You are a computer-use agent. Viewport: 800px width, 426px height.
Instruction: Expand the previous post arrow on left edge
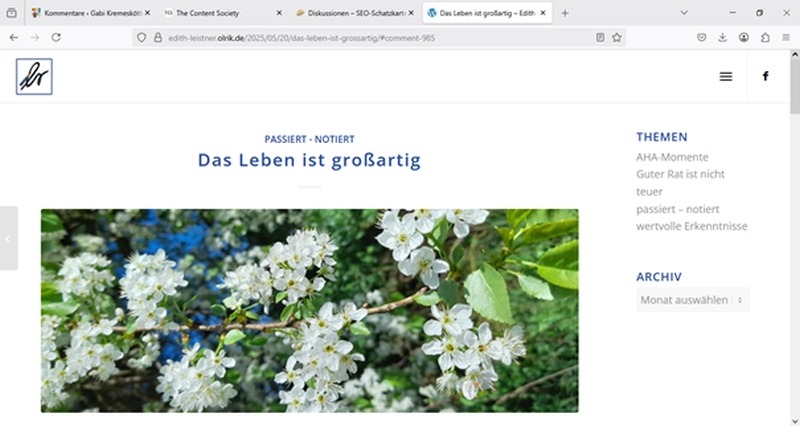point(8,238)
